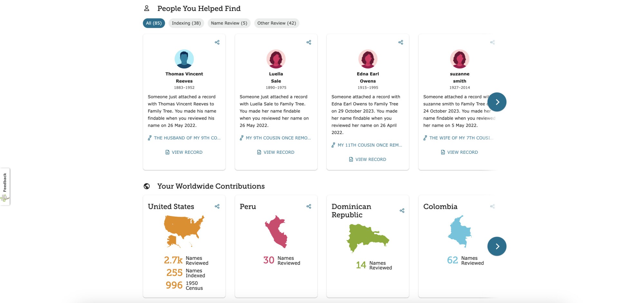Select the Indexing (38) filter
The height and width of the screenshot is (303, 644).
[186, 23]
